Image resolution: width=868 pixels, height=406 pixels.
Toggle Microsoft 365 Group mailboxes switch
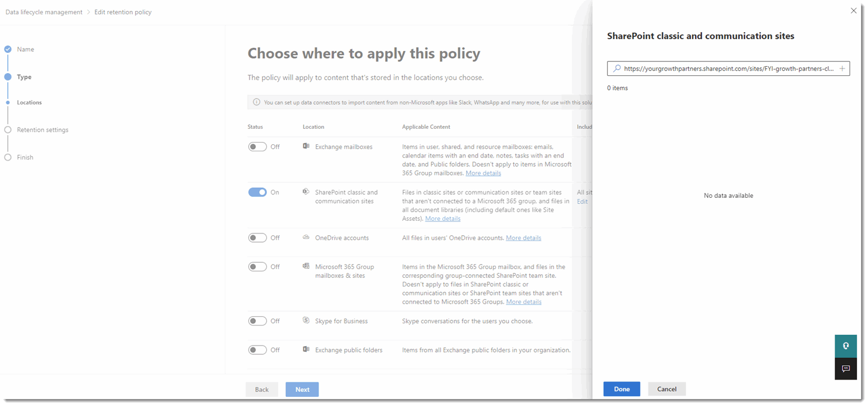(x=258, y=266)
